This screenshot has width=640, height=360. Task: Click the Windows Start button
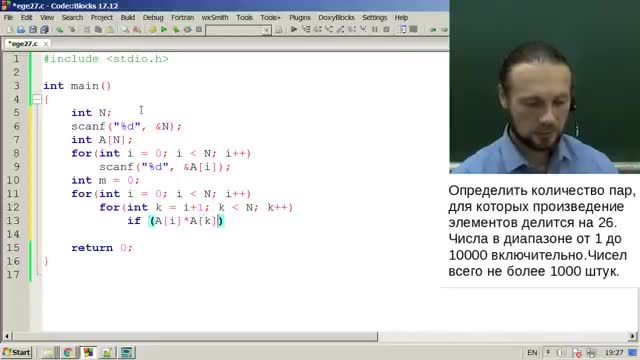tap(16, 352)
